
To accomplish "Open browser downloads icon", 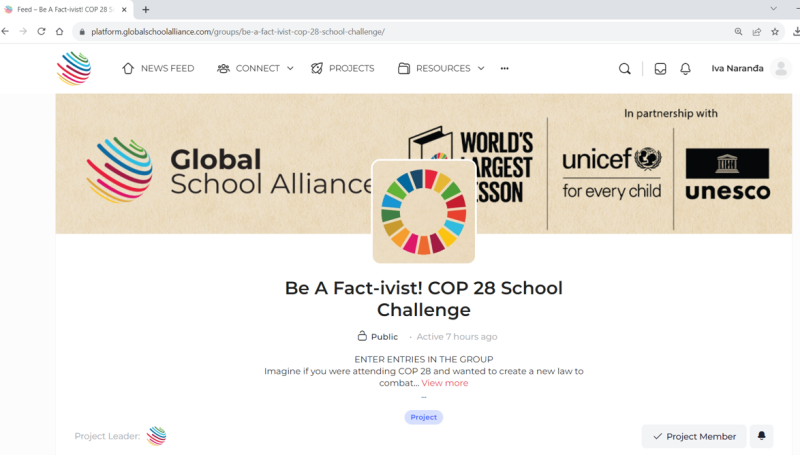I will click(796, 32).
